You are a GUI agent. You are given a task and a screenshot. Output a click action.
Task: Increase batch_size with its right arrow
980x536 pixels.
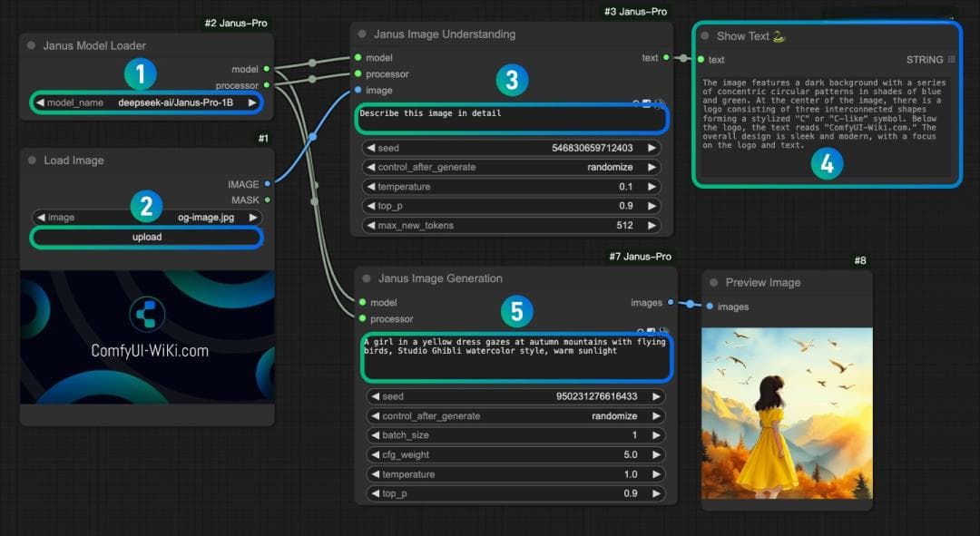pyautogui.click(x=656, y=435)
